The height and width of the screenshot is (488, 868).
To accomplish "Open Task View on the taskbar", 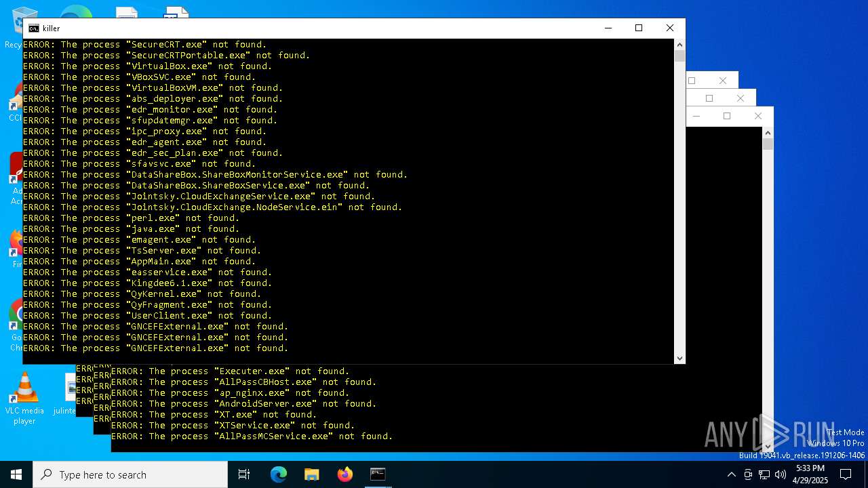I will [x=244, y=474].
